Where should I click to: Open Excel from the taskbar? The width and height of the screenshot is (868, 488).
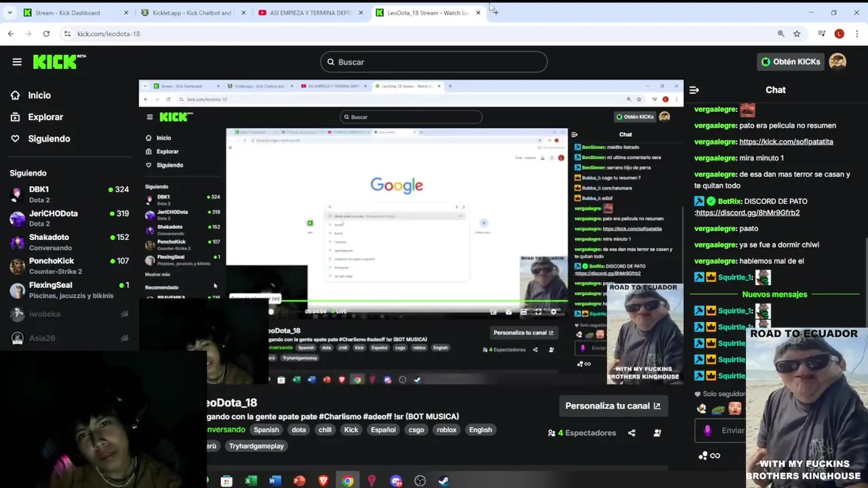click(x=251, y=481)
